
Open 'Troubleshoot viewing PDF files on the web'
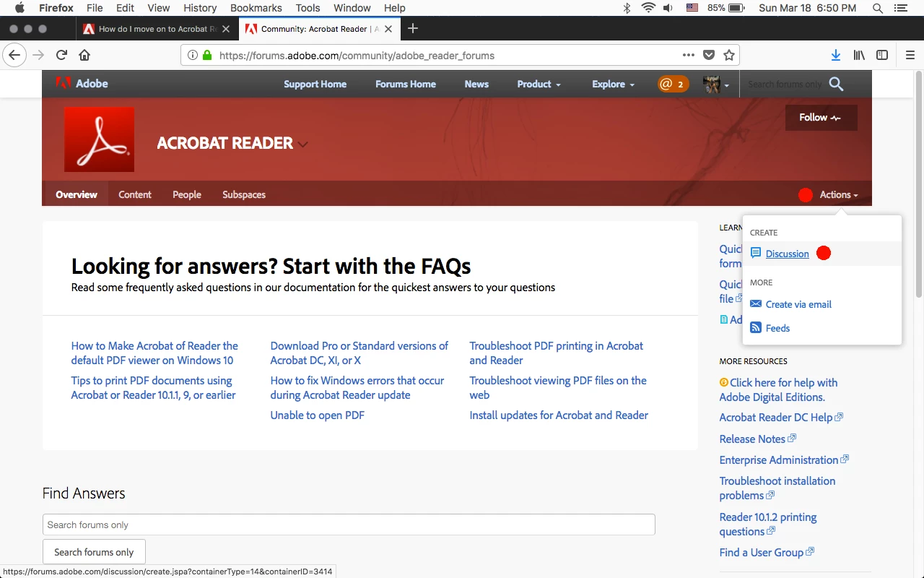click(558, 388)
